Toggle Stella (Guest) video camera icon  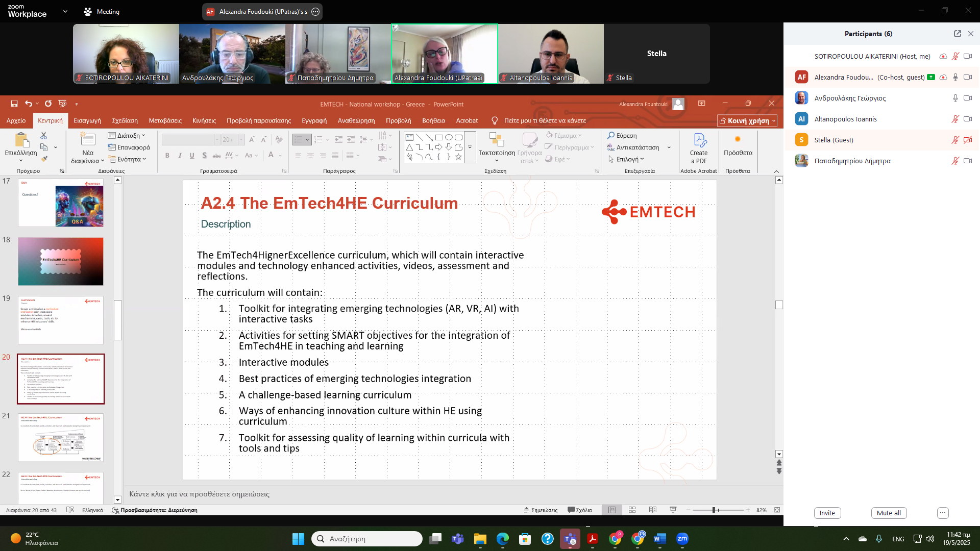(x=967, y=140)
